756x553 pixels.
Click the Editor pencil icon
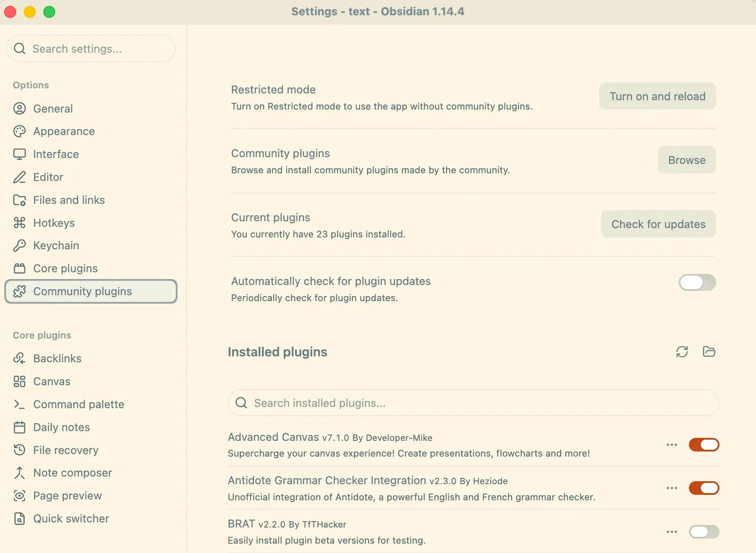click(x=20, y=177)
